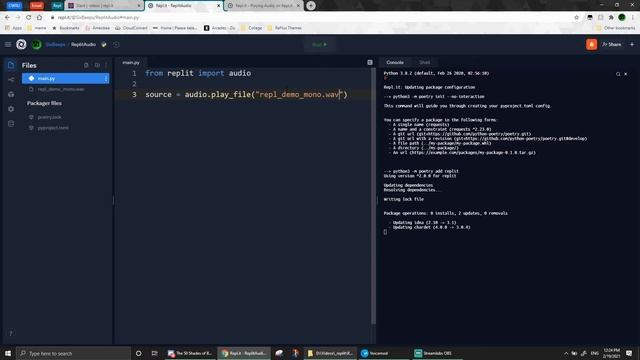This screenshot has width=640, height=360.
Task: Click the Replit logo
Action: pos(21,44)
